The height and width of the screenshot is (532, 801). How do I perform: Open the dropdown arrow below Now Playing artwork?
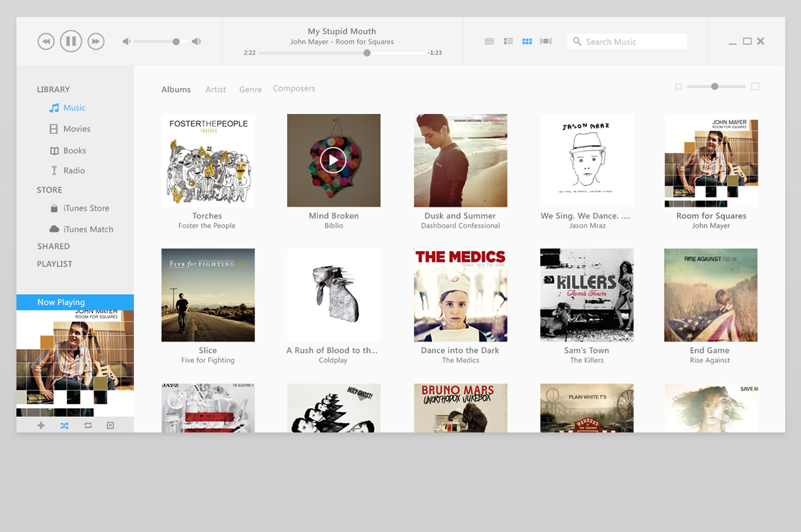point(110,426)
